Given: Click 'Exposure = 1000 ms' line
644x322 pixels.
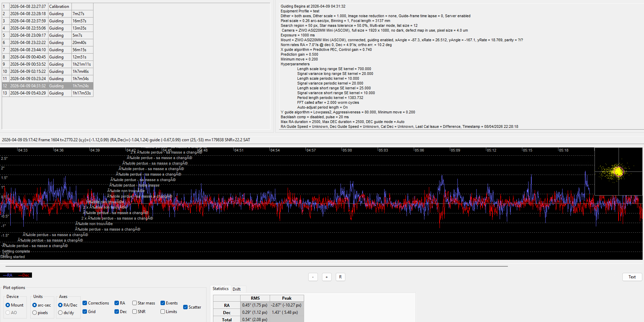Looking at the screenshot, I should pos(298,35).
